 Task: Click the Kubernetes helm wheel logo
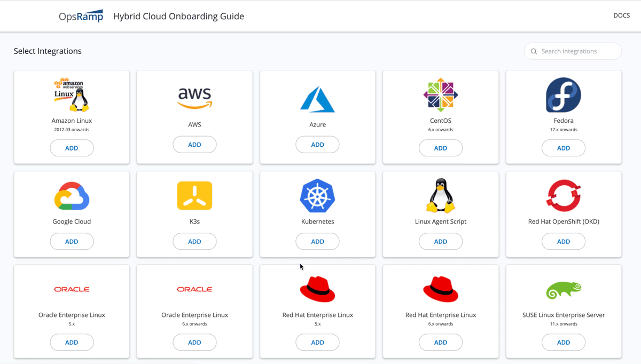[x=317, y=195]
